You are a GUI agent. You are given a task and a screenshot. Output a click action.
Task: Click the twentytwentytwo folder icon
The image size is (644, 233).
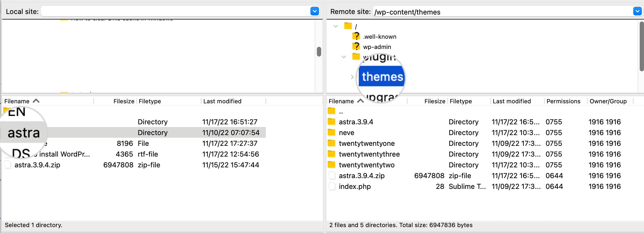tap(331, 165)
